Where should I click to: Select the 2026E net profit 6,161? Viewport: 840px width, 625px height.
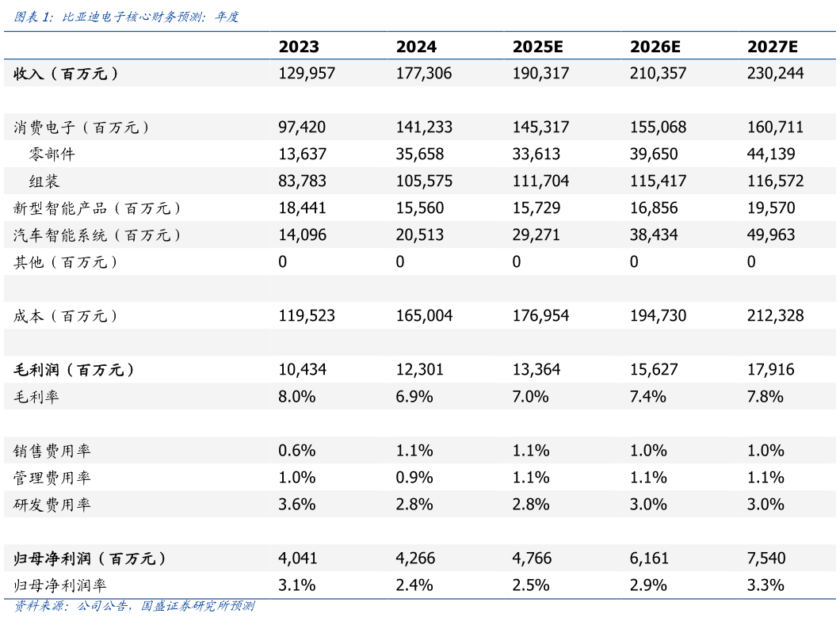tap(650, 558)
